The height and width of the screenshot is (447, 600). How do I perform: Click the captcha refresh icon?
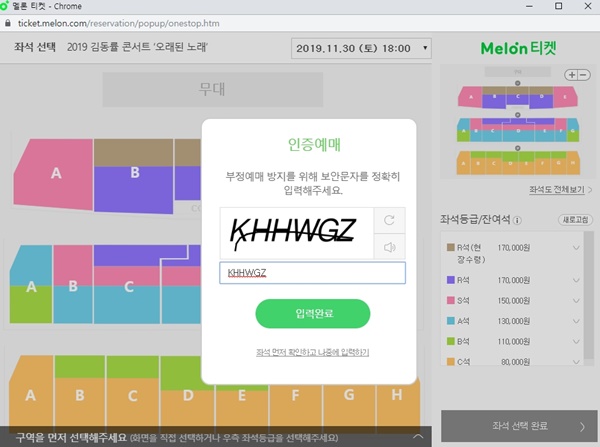pos(388,220)
